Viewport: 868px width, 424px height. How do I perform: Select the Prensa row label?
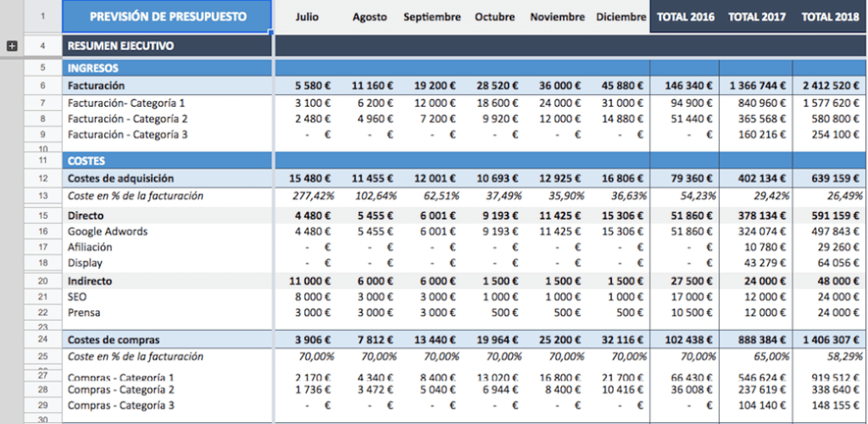click(84, 313)
